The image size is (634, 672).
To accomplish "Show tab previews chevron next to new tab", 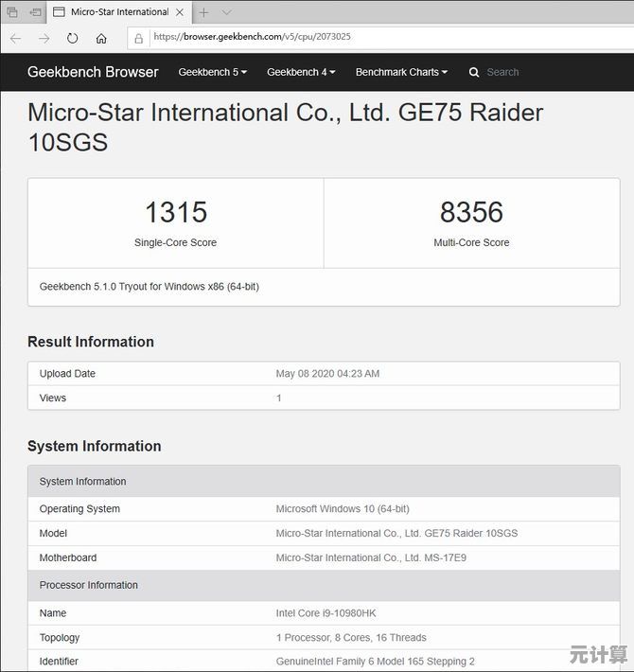I will (x=227, y=12).
